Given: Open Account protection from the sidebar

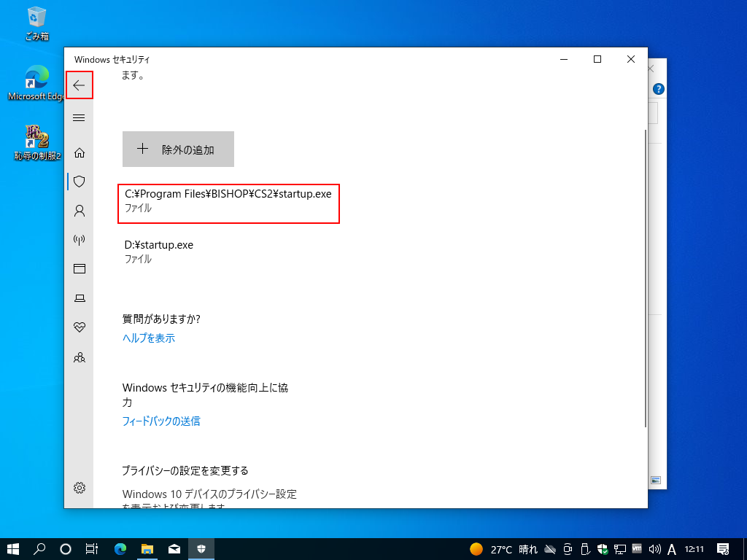Looking at the screenshot, I should pos(79,211).
